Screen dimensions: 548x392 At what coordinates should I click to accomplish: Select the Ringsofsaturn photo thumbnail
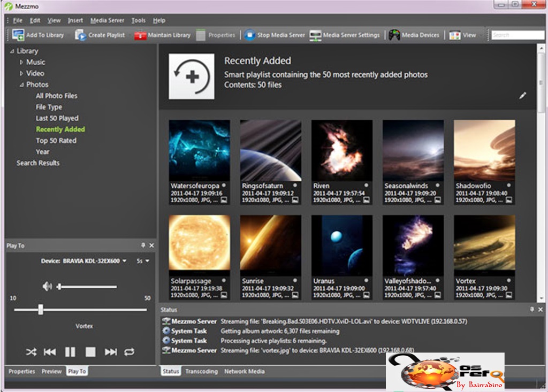coord(270,150)
